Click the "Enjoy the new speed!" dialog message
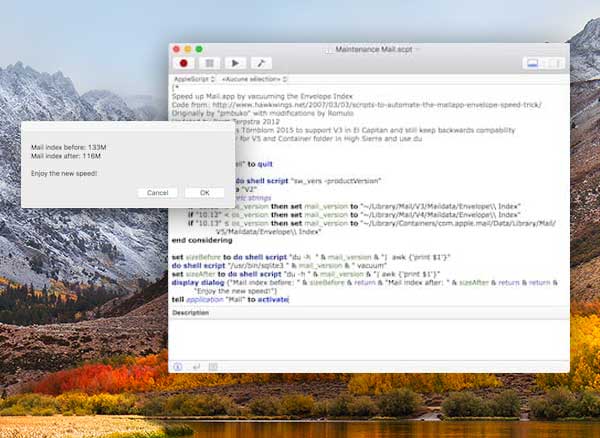The image size is (600, 438). pyautogui.click(x=64, y=173)
